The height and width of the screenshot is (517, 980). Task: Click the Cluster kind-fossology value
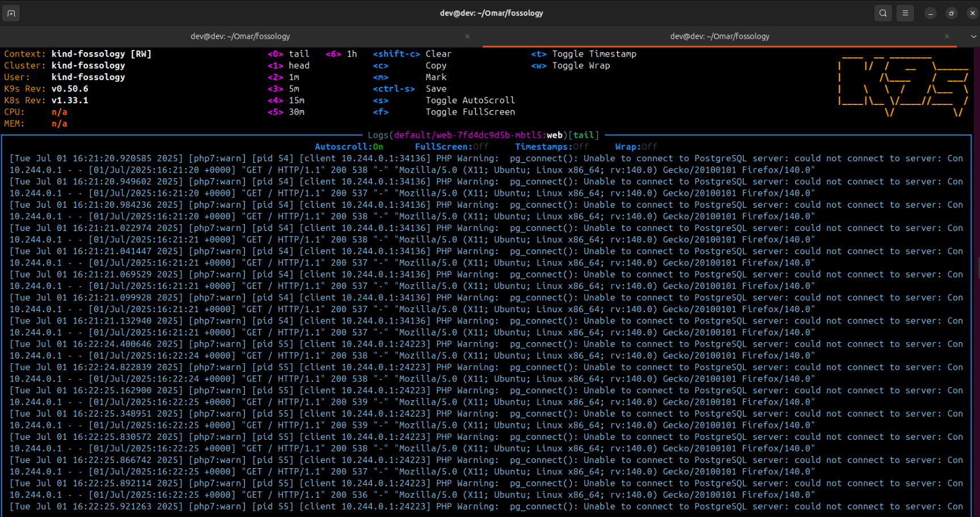click(88, 66)
